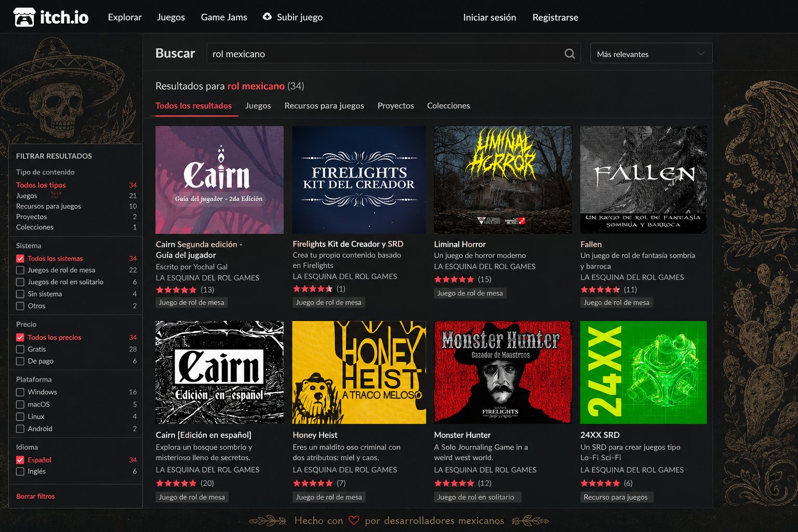Tick the Linux platform checkbox
Screen dimensions: 798x532
(20, 417)
